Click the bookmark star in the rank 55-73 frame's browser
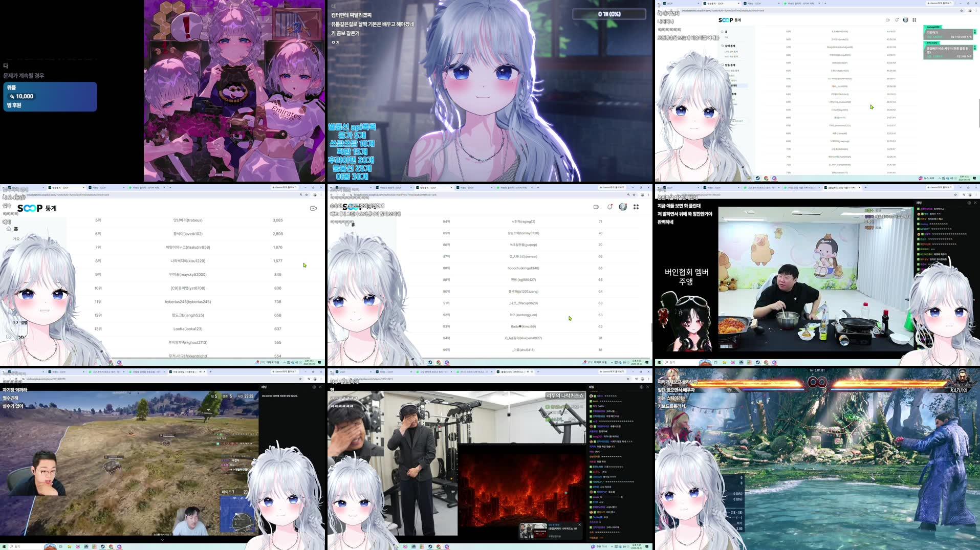 coord(962,10)
